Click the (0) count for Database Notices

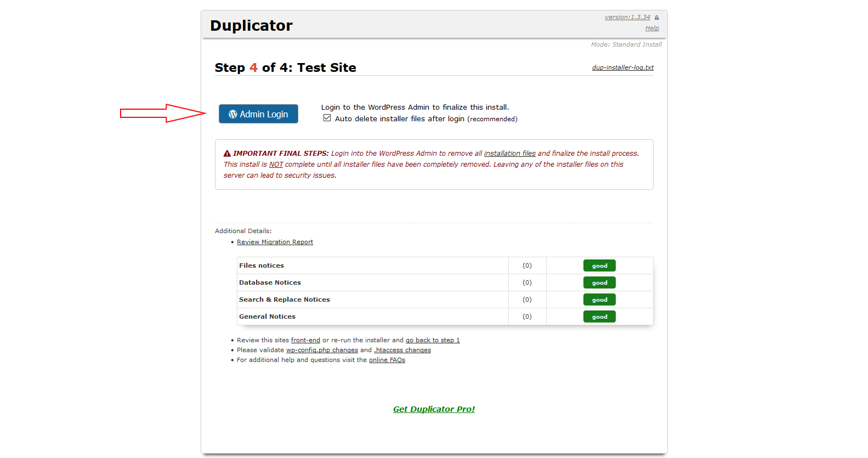[x=527, y=282]
